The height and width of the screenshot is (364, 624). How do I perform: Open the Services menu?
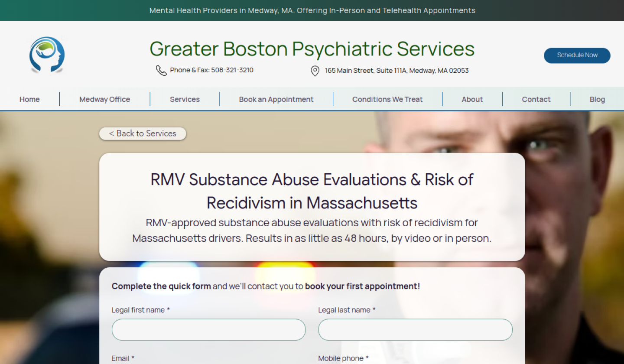tap(185, 99)
